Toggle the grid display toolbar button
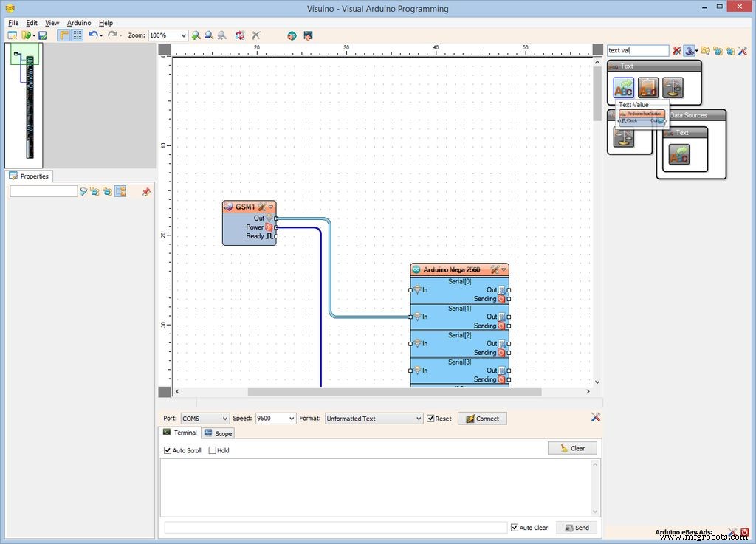The image size is (756, 544). coord(77,35)
